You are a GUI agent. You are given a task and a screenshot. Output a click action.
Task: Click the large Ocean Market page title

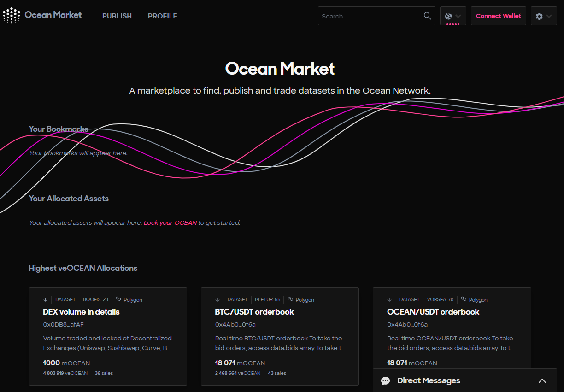(280, 69)
